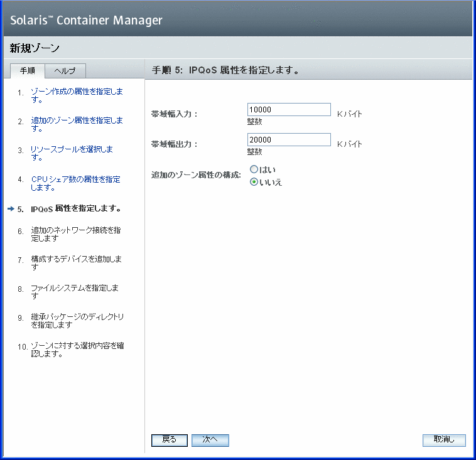The image size is (476, 460).
Task: Click the 帯域幅入力 field containing 10000
Action: point(289,110)
